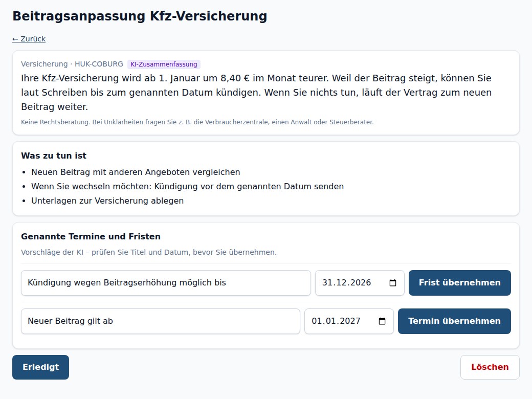Edit the Neuer Beitrag gilt ab title field
The image size is (532, 399).
coord(161,321)
